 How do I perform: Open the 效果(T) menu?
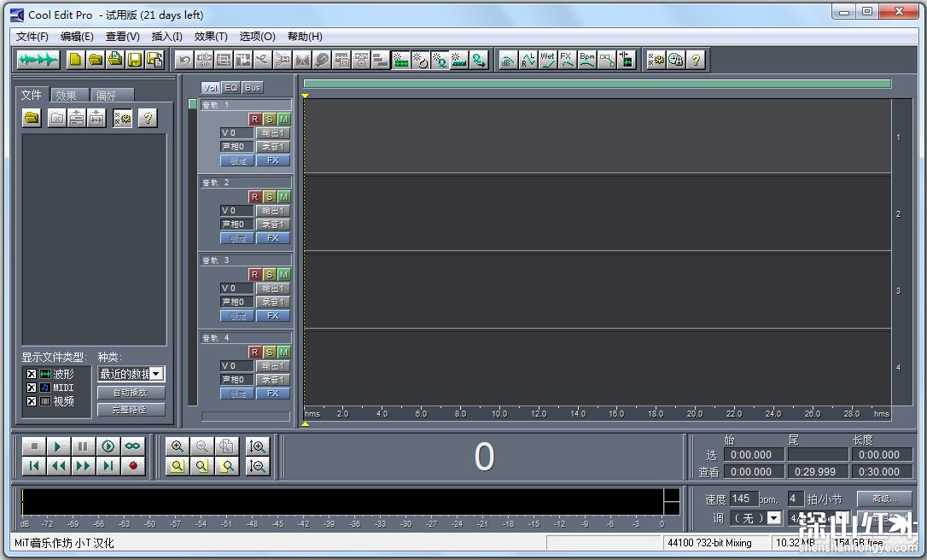[x=210, y=36]
